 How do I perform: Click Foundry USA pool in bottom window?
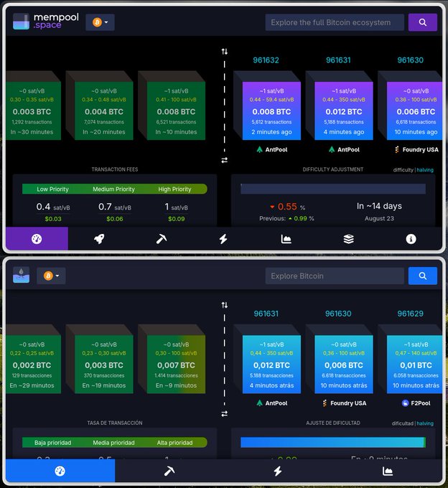[345, 403]
